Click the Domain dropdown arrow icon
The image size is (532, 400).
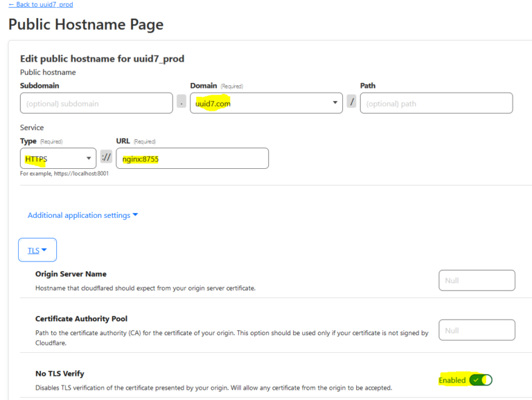point(335,102)
